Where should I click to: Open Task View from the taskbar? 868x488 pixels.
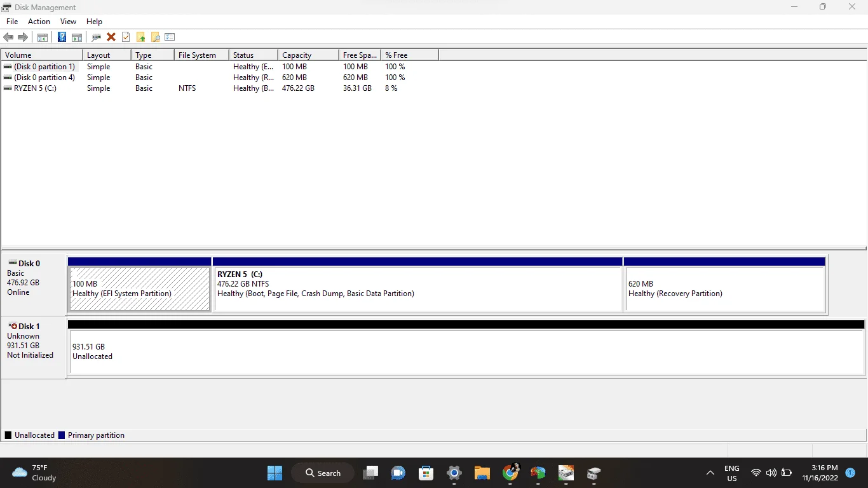coord(370,473)
